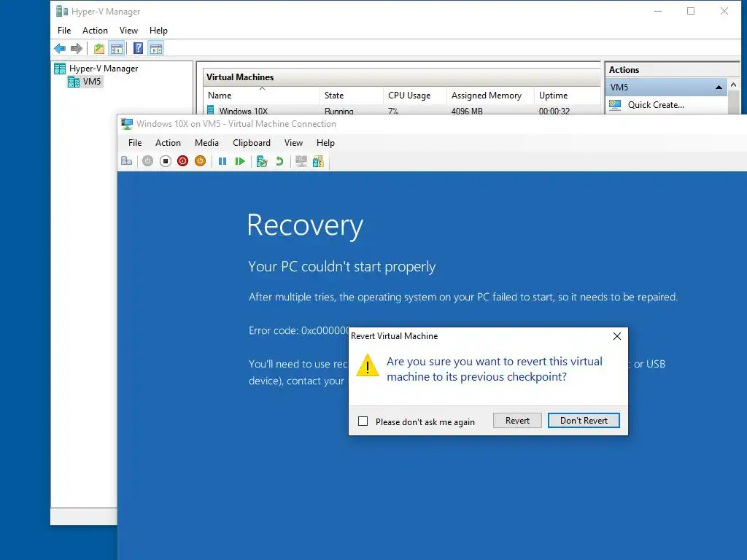Click the 4096 MB memory cell
747x560 pixels.
click(467, 111)
